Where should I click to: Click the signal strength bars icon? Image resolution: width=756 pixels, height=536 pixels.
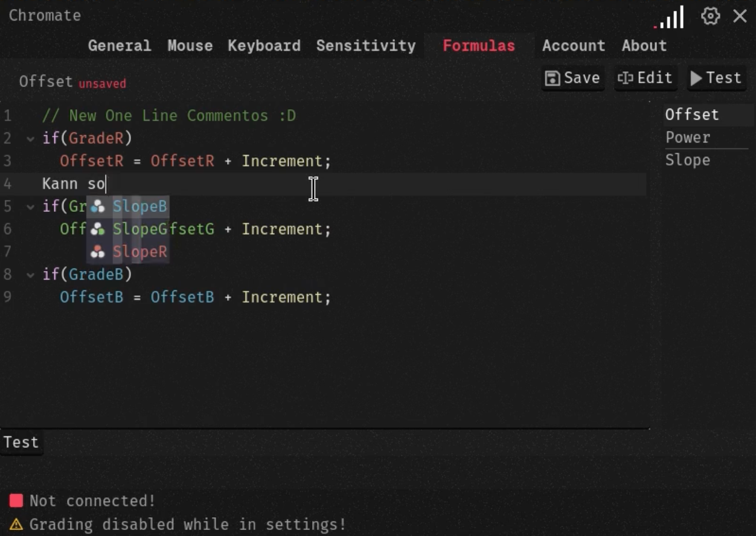pyautogui.click(x=670, y=18)
